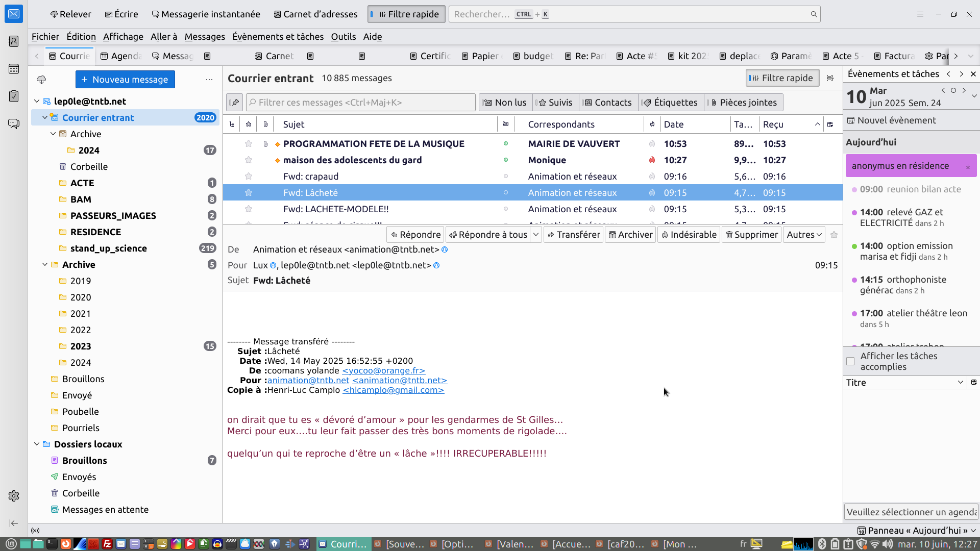980x551 pixels.
Task: Open the Tasks space icon
Action: click(14, 96)
